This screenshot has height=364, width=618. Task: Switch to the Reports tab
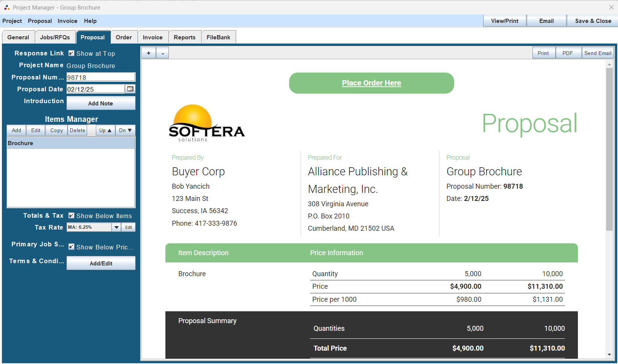pos(185,37)
